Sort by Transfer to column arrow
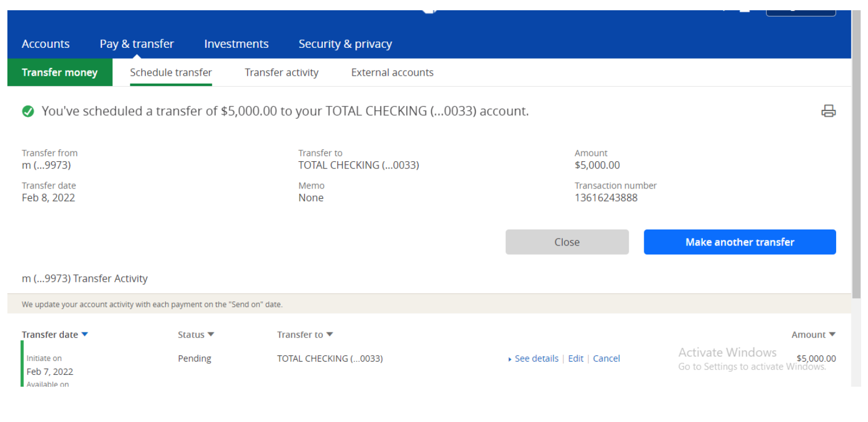The width and height of the screenshot is (868, 422). pos(329,334)
